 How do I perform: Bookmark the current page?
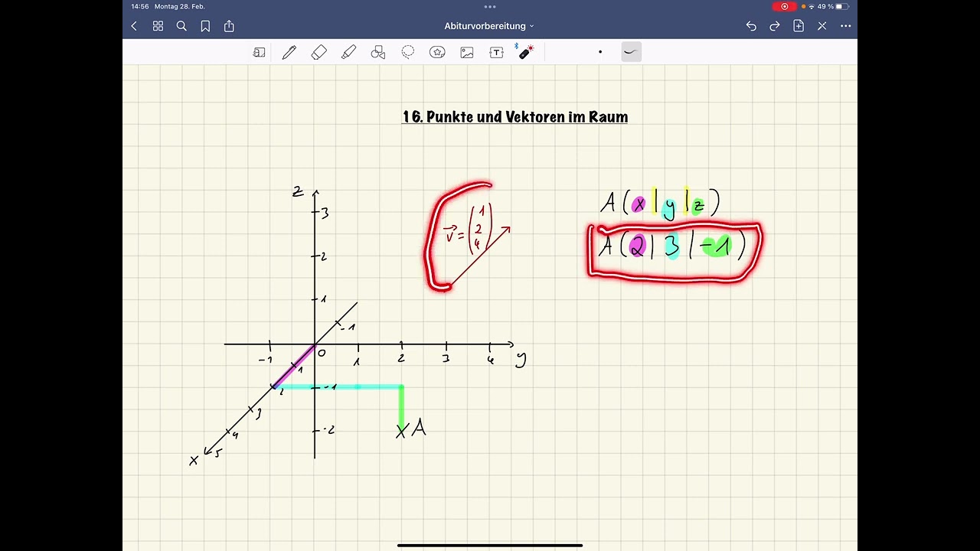click(x=205, y=26)
